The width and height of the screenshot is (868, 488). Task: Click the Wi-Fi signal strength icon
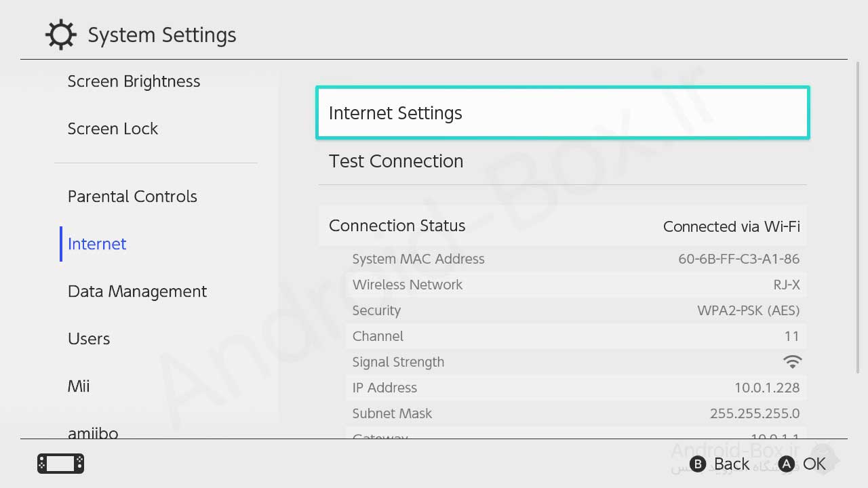[x=791, y=362]
